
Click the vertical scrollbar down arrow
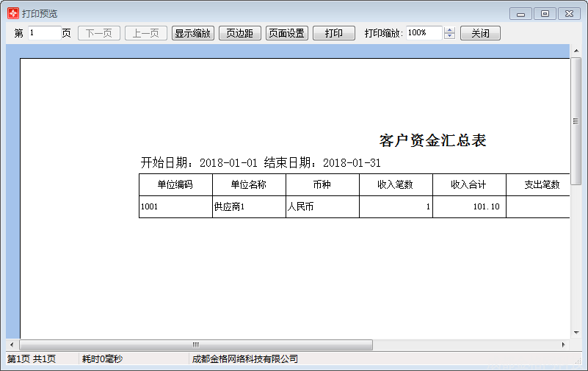[576, 333]
